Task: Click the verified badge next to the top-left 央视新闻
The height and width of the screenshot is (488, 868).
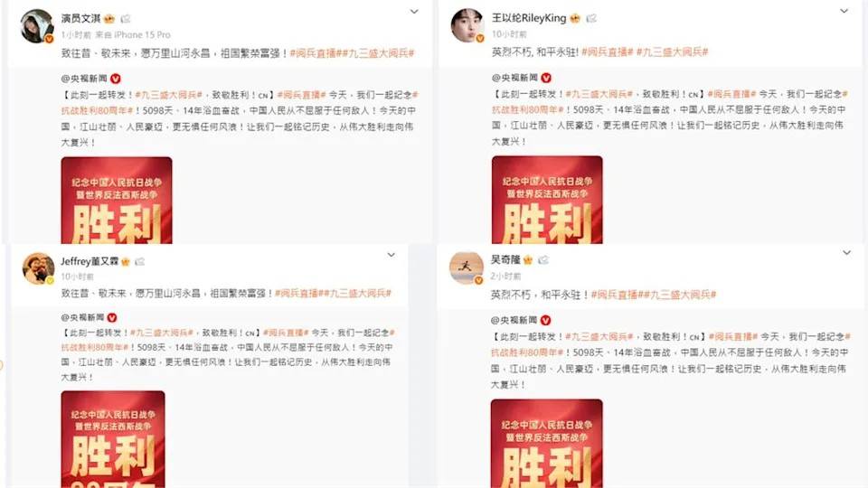Action: [x=115, y=79]
